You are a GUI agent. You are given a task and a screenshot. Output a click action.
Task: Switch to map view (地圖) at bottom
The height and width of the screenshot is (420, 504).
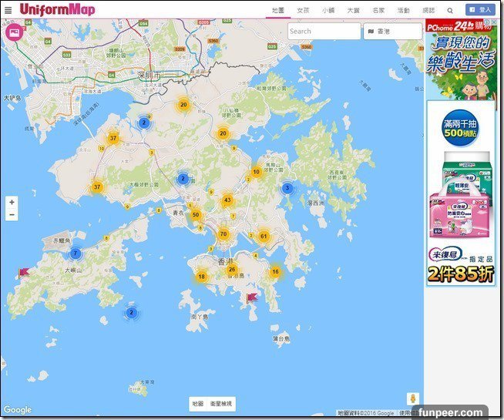point(198,404)
